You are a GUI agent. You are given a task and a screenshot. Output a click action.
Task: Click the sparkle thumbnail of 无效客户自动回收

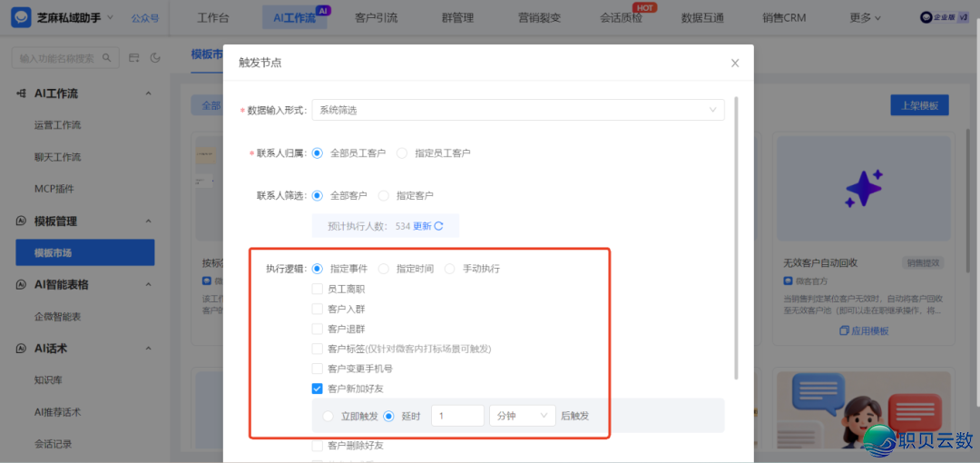[x=862, y=189]
